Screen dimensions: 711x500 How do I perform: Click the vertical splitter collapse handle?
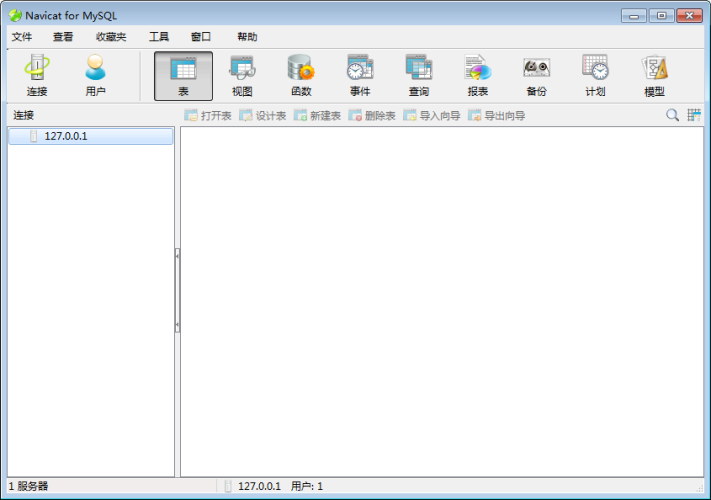(x=177, y=290)
